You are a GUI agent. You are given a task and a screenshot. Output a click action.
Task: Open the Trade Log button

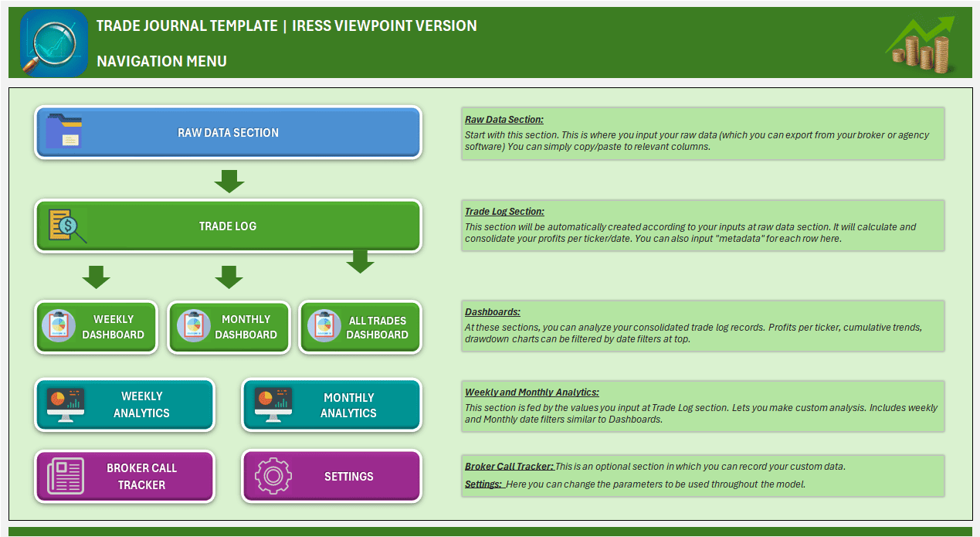(x=229, y=226)
